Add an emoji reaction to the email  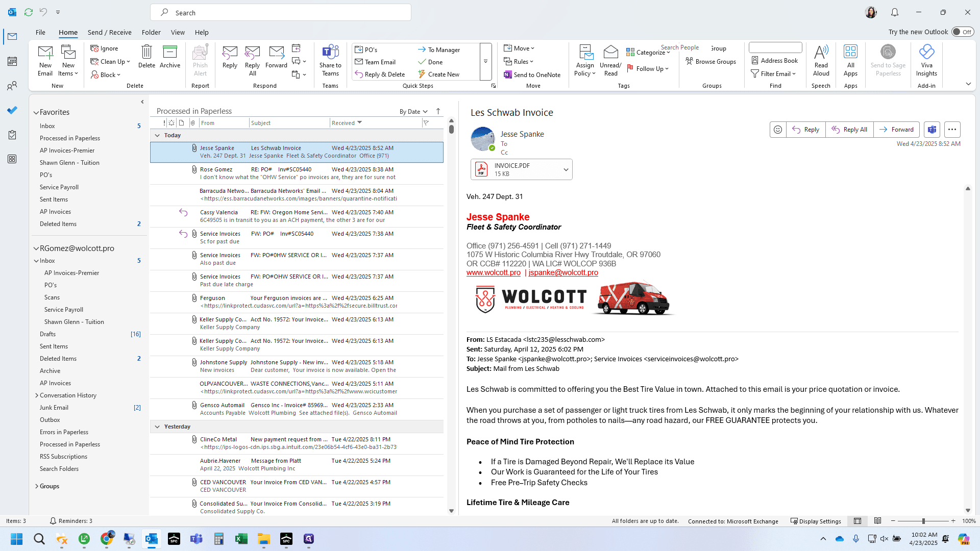778,130
